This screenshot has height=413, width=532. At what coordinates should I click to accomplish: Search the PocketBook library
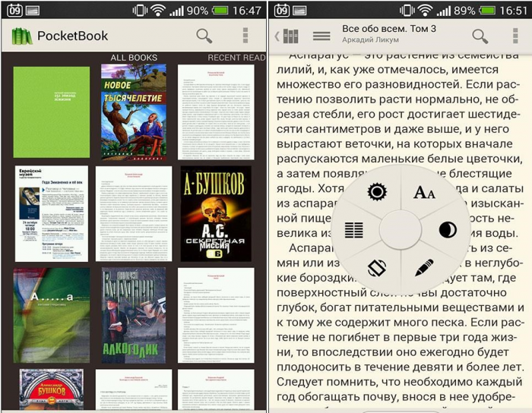click(204, 36)
